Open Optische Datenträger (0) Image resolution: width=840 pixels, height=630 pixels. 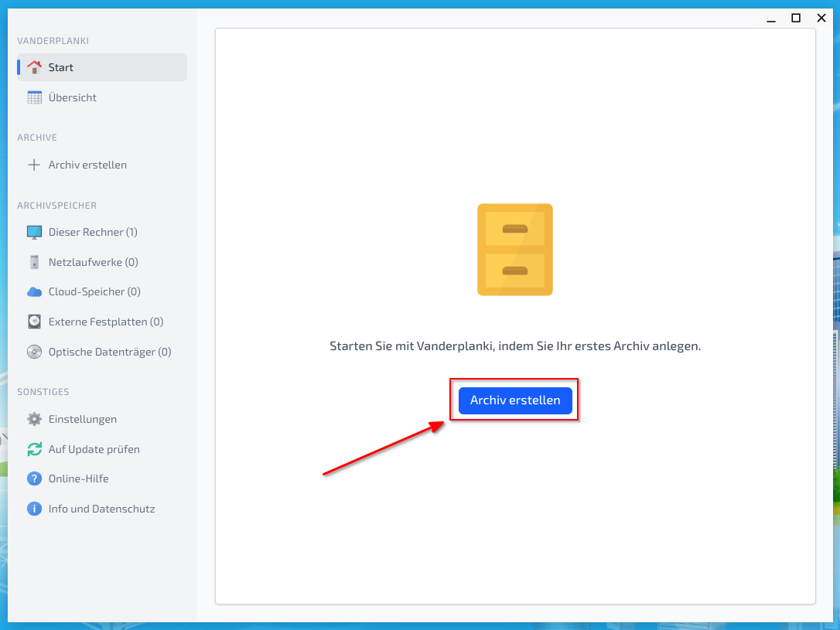click(102, 352)
